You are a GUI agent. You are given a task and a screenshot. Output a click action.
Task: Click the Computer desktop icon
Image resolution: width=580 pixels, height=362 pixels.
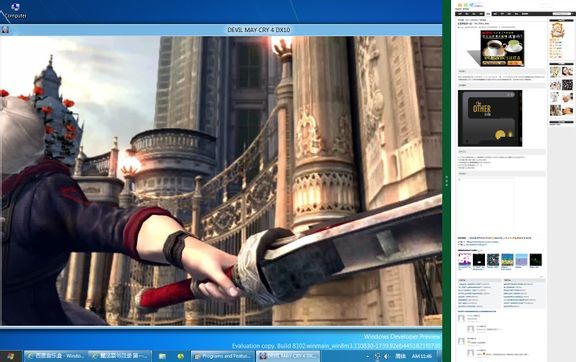click(x=15, y=11)
